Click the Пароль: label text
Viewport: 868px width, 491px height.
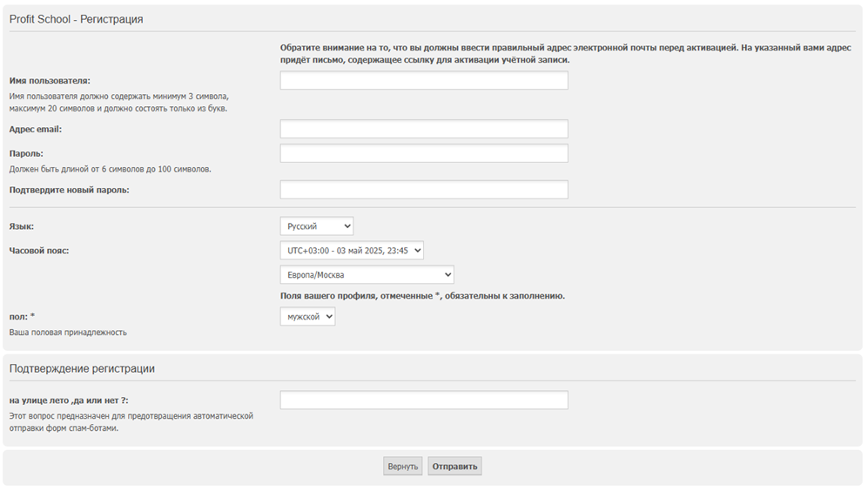[26, 154]
